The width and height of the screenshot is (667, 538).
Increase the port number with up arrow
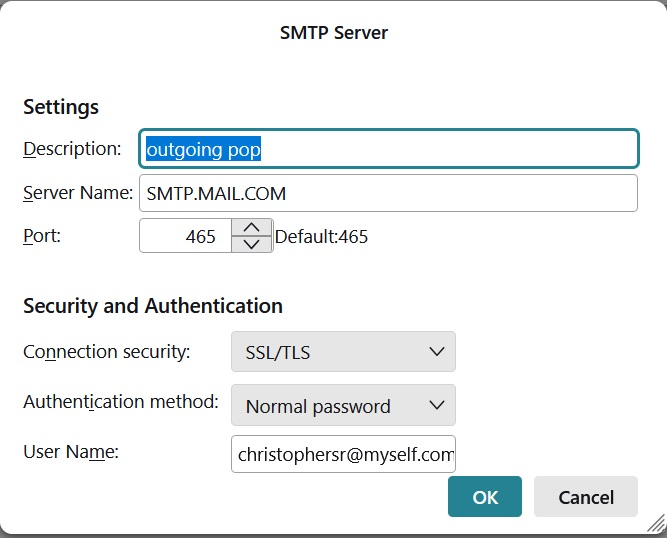pyautogui.click(x=252, y=228)
